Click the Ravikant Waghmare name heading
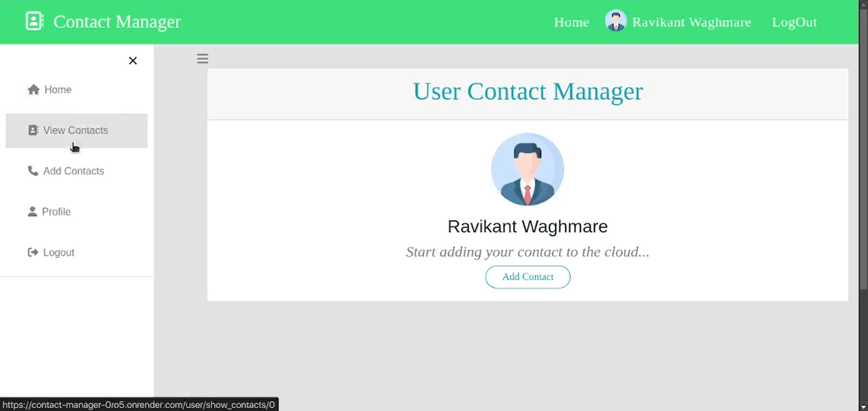 click(x=527, y=226)
